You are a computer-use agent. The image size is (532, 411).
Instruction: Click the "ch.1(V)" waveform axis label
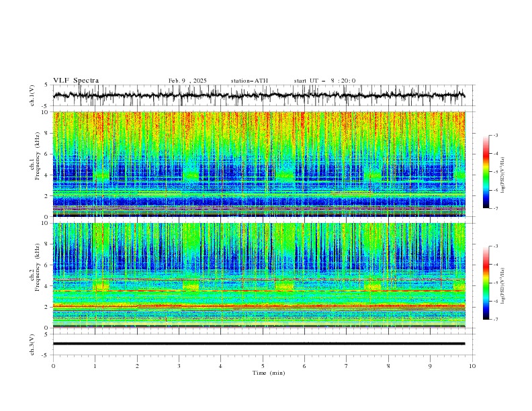click(32, 95)
